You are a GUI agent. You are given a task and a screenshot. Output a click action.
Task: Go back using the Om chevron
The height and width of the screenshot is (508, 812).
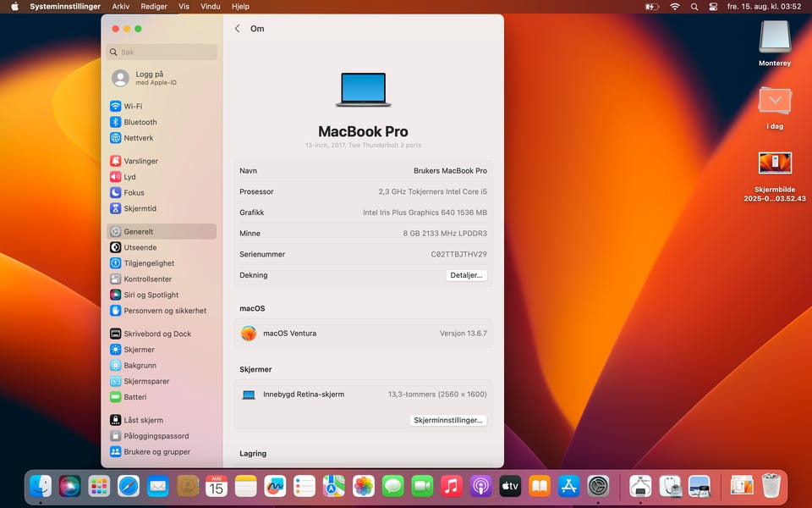coord(238,29)
